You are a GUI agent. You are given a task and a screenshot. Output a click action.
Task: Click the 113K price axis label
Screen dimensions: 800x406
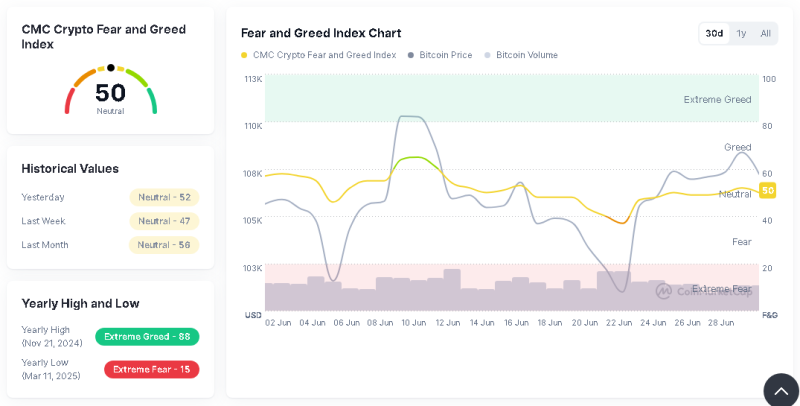253,79
